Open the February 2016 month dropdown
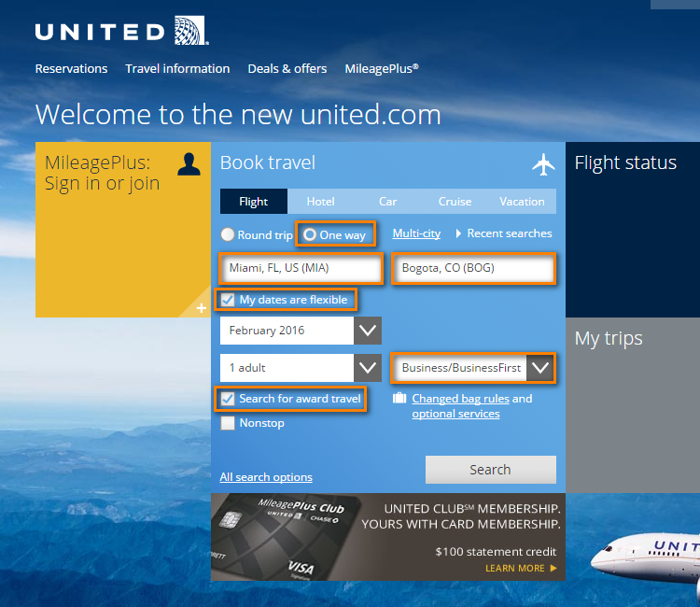700x607 pixels. pos(301,331)
